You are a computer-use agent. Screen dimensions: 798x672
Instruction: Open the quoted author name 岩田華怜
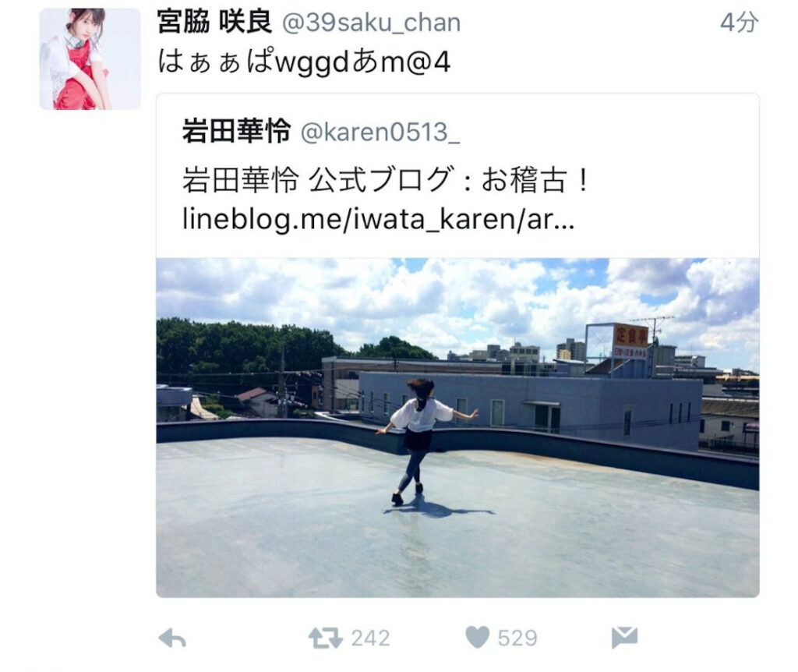click(237, 131)
